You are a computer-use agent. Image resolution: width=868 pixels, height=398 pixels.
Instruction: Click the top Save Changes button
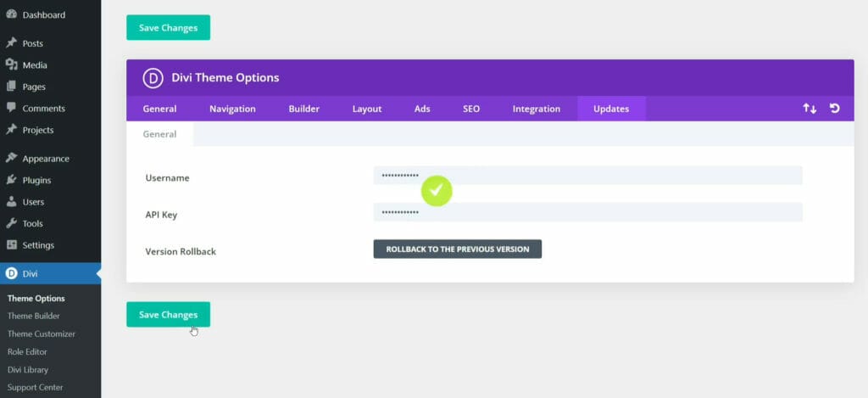[x=169, y=28]
